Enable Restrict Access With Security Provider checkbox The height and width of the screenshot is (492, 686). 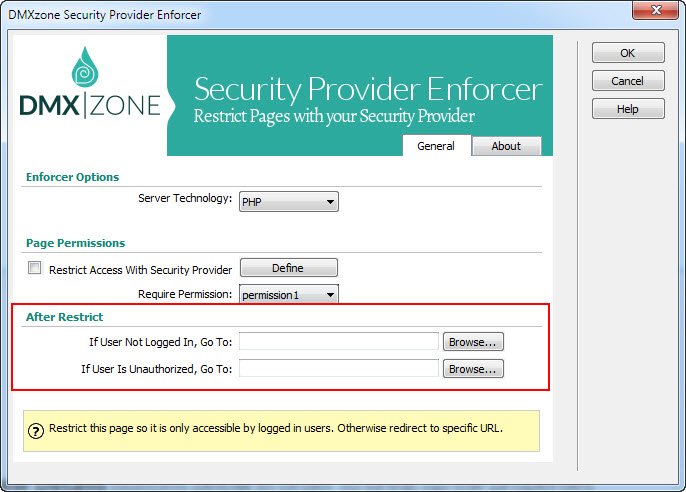click(x=35, y=268)
